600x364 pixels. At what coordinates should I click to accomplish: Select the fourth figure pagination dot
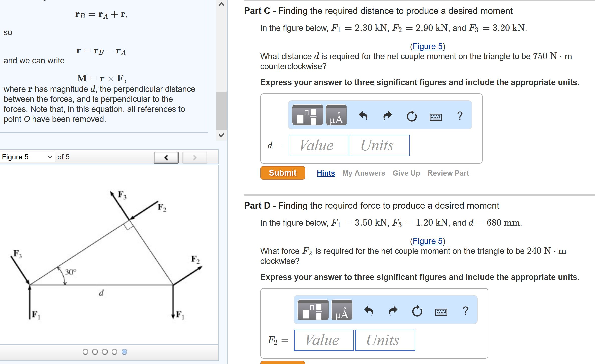click(x=114, y=352)
